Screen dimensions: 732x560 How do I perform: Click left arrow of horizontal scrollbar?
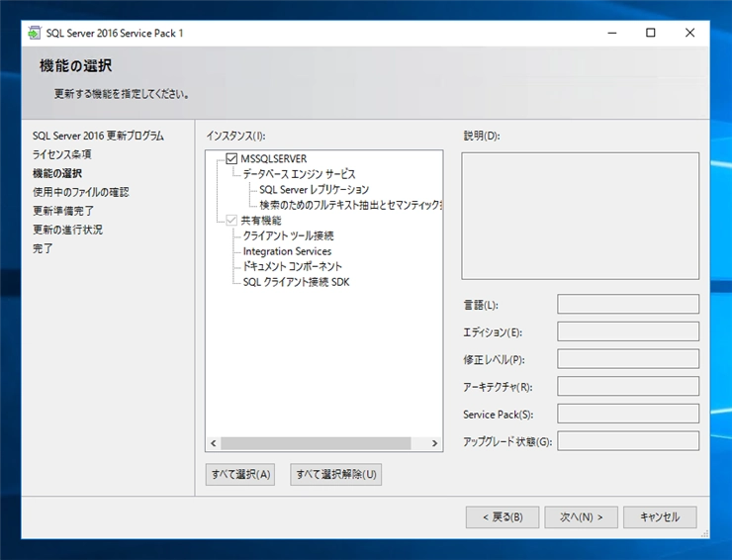(214, 443)
